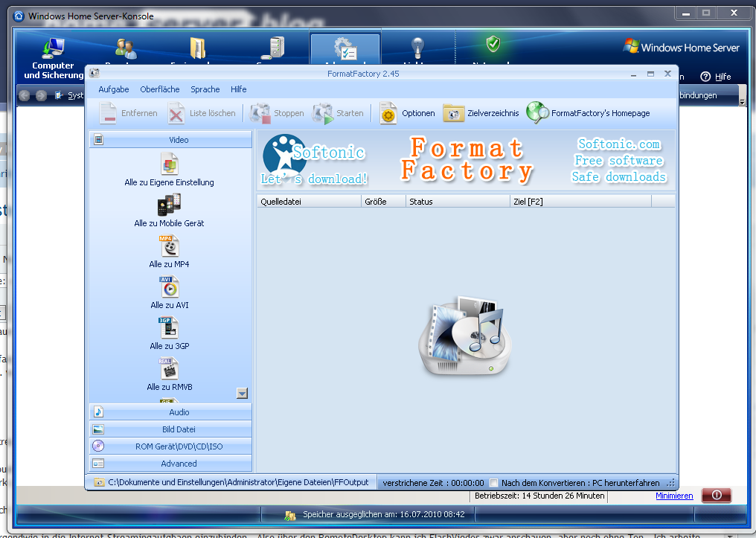Screen dimensions: 756x538
Task: Click the output path C:\Dokumente und Einstellungen
Action: (238, 482)
